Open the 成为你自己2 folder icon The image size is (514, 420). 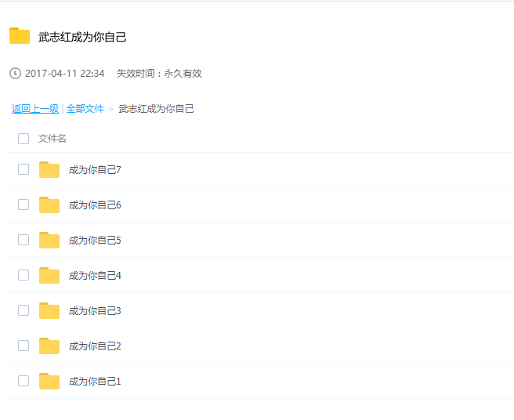pos(49,346)
